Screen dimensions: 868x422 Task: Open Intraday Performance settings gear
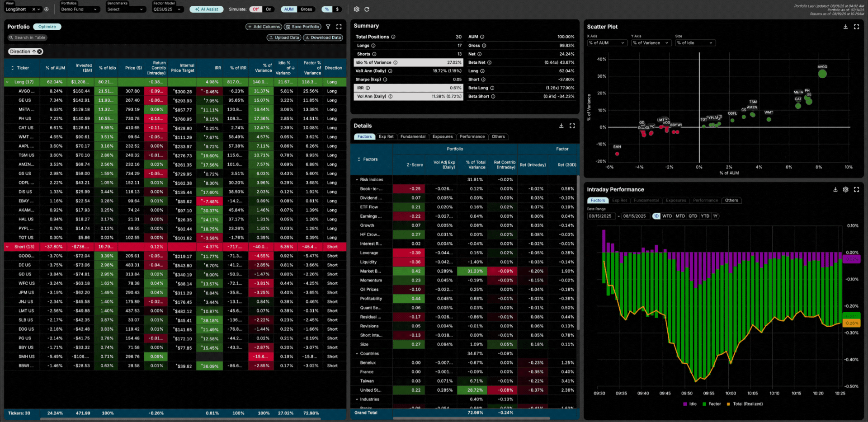click(845, 190)
